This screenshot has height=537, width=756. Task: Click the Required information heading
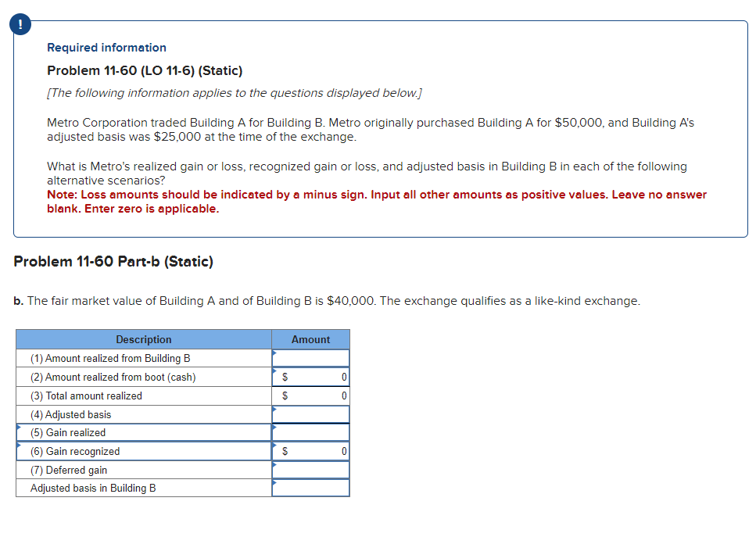[106, 48]
